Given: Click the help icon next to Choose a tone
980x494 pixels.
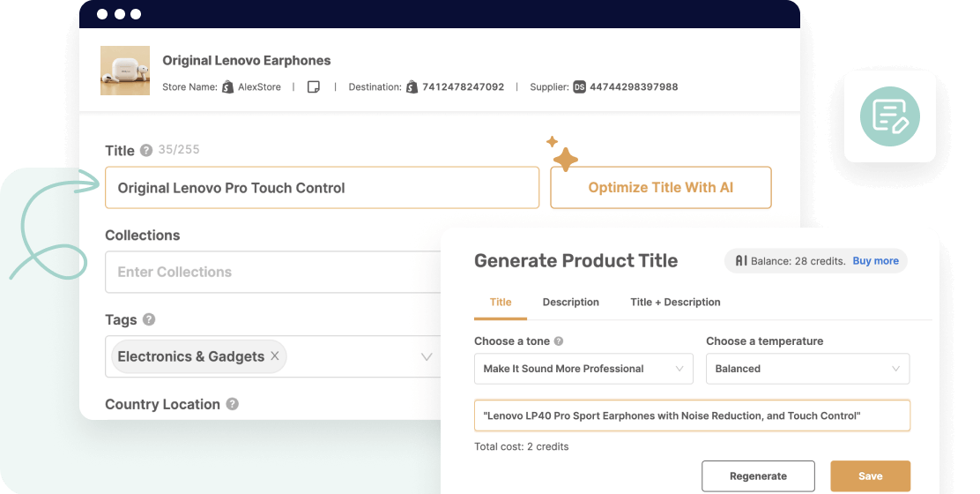Looking at the screenshot, I should point(559,341).
